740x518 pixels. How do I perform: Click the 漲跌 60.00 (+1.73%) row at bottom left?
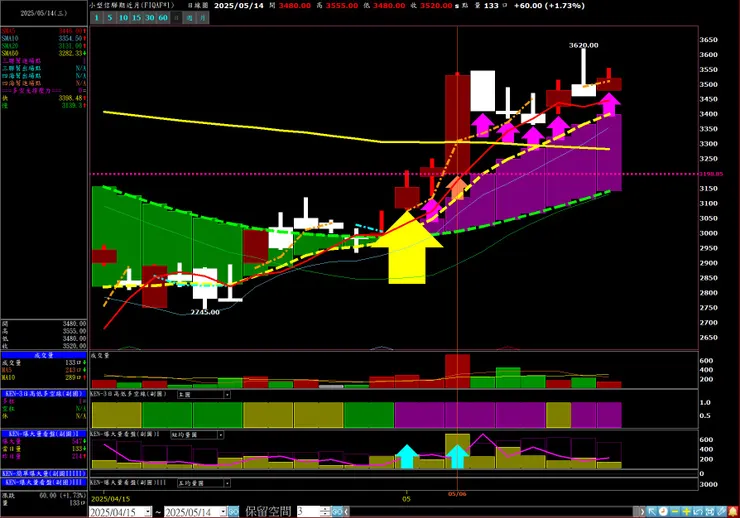pos(44,495)
